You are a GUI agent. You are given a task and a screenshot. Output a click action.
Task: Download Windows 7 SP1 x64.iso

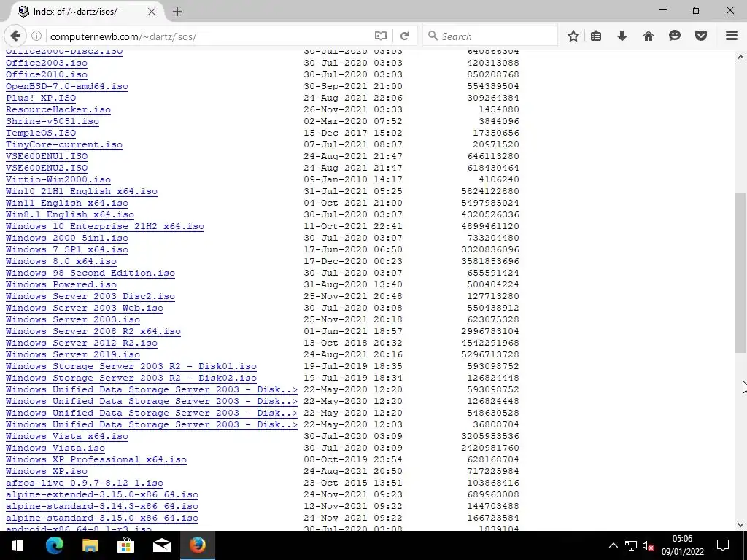(x=67, y=249)
